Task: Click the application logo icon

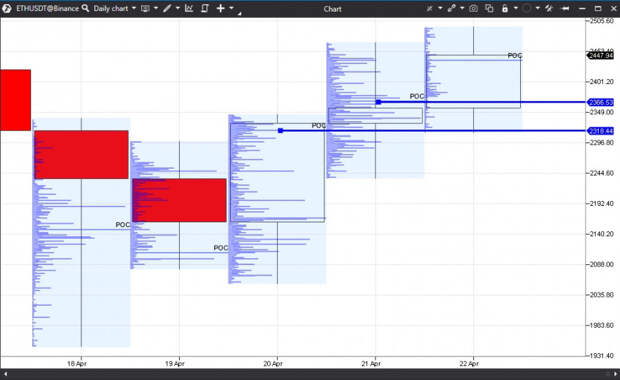Action: pyautogui.click(x=6, y=8)
